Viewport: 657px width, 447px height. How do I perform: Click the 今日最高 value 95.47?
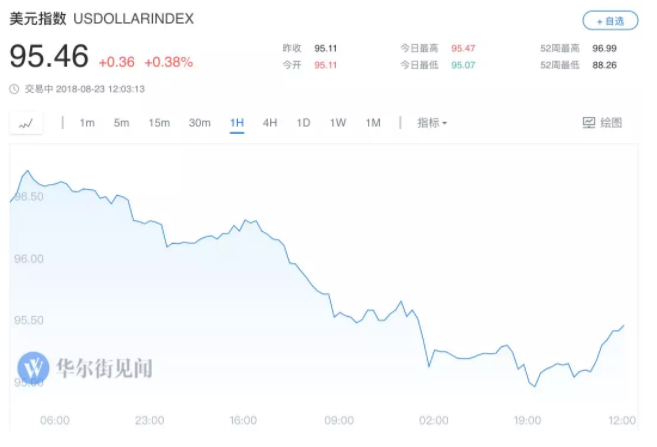pos(463,48)
